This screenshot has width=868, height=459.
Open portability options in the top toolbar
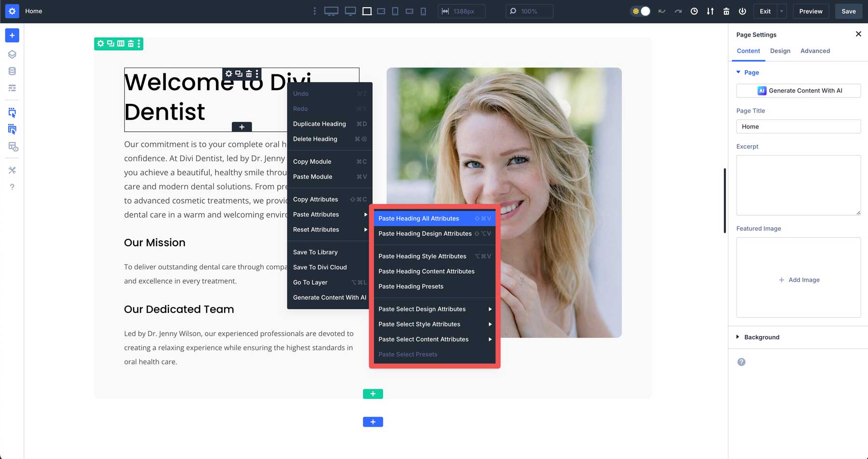pyautogui.click(x=710, y=11)
